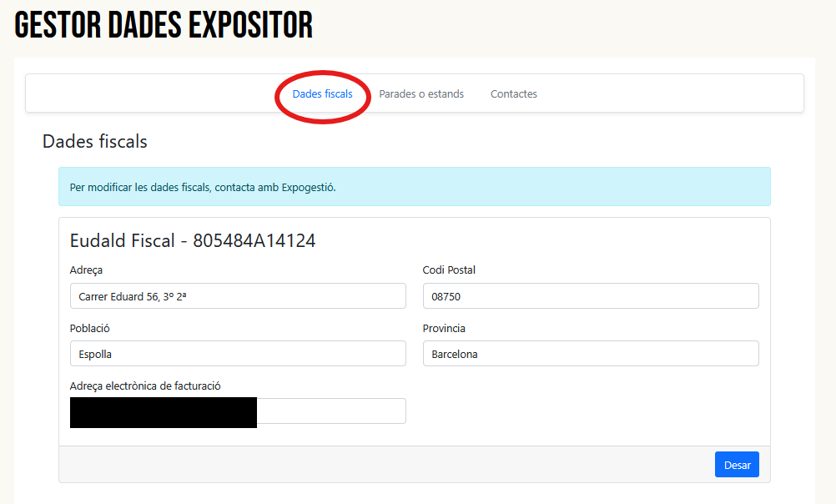This screenshot has height=504, width=836.
Task: Click the Eudald Fiscal card heading
Action: (193, 241)
